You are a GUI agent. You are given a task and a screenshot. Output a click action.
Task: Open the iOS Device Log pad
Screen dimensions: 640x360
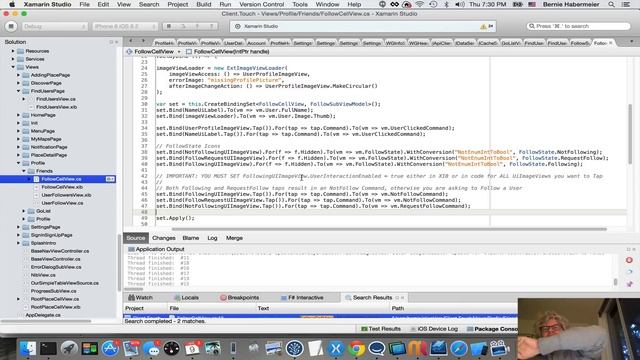434,329
